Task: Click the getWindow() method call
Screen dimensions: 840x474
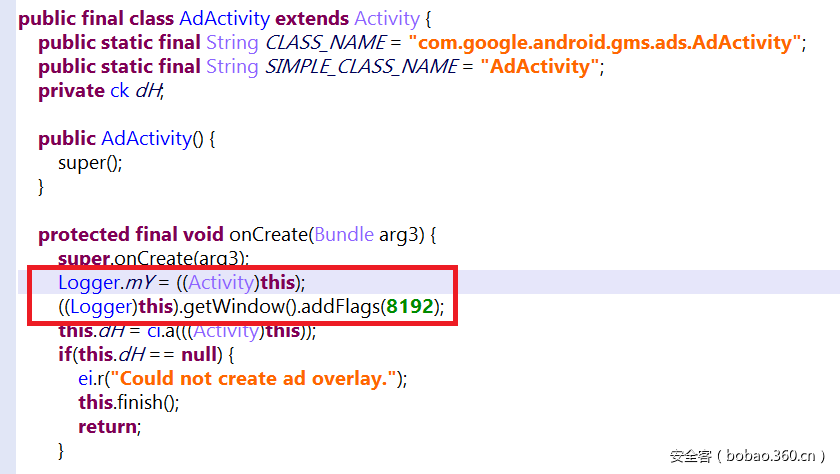Action: (214, 307)
